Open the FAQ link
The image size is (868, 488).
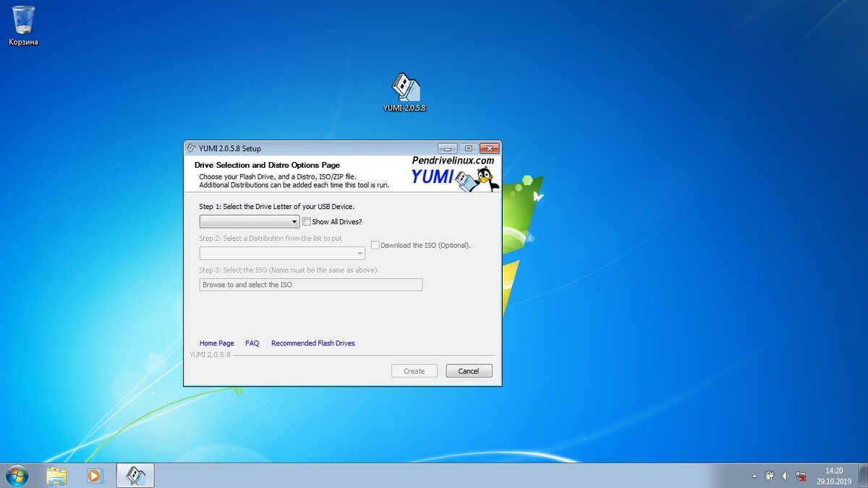pos(252,343)
